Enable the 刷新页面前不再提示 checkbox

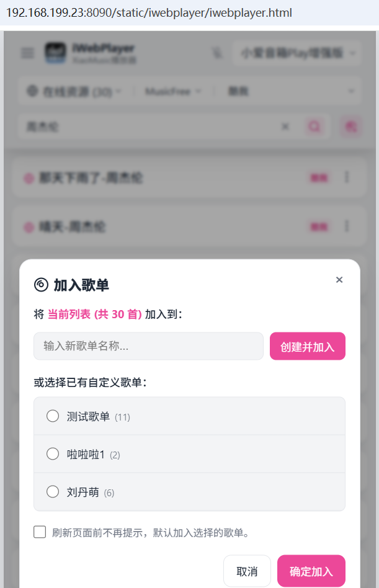tap(40, 532)
